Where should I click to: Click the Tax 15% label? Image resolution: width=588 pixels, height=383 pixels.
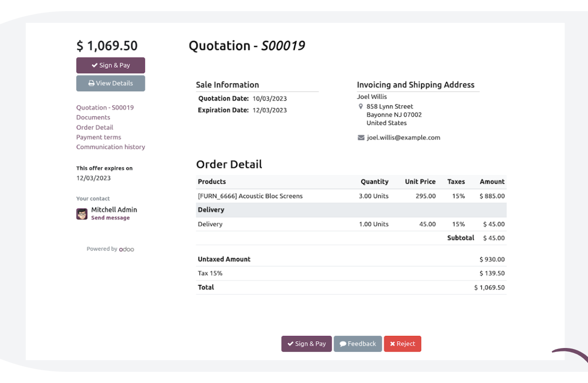210,274
